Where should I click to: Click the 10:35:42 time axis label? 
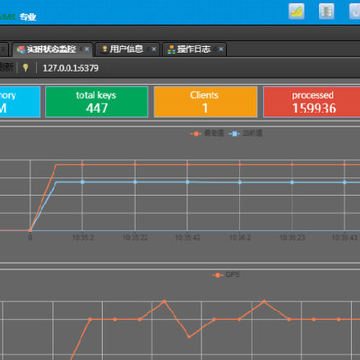click(x=188, y=238)
